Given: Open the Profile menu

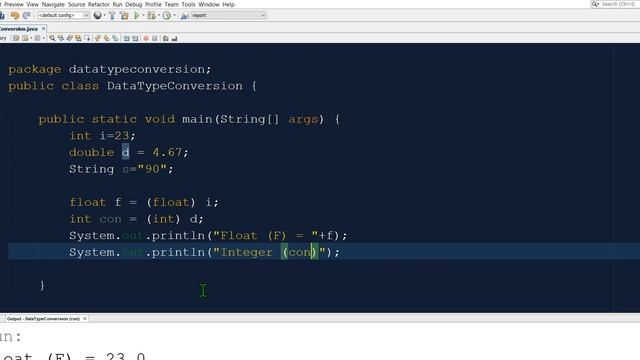Looking at the screenshot, I should 153,4.
